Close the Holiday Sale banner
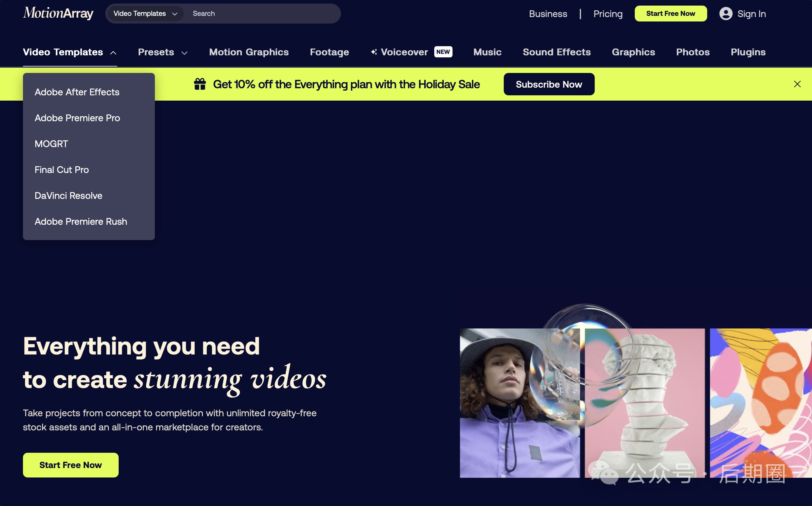 (797, 84)
